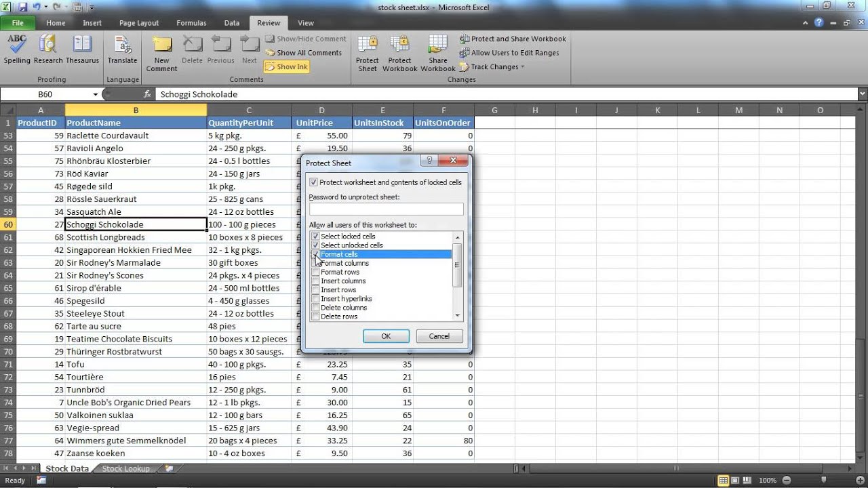Click the Insert Worksheet tab icon
Screen dimensions: 868x488
170,468
